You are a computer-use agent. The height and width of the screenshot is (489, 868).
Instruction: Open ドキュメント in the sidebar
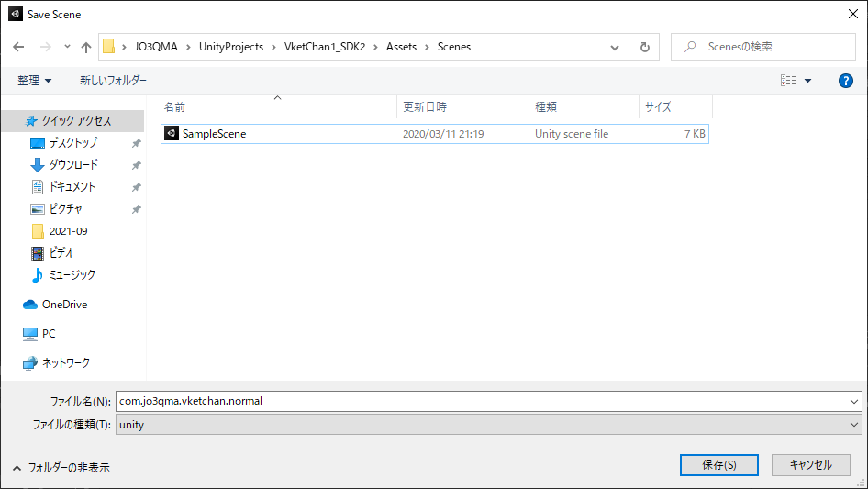tap(72, 186)
